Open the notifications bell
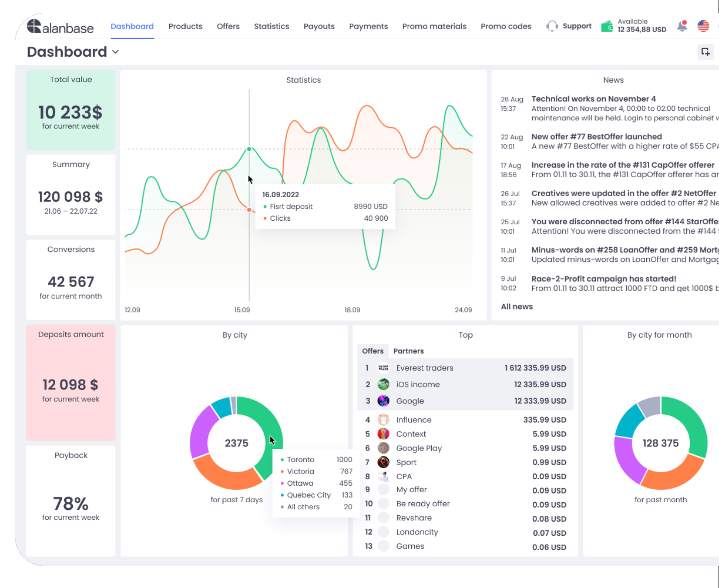Viewport: 719px width, 588px height. click(x=682, y=26)
